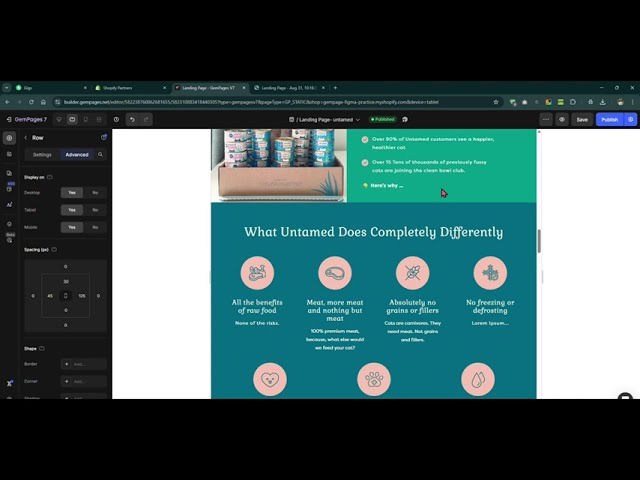Screen dimensions: 640x480
Task: Click the GemPages 7 exit logo
Action: point(26,120)
